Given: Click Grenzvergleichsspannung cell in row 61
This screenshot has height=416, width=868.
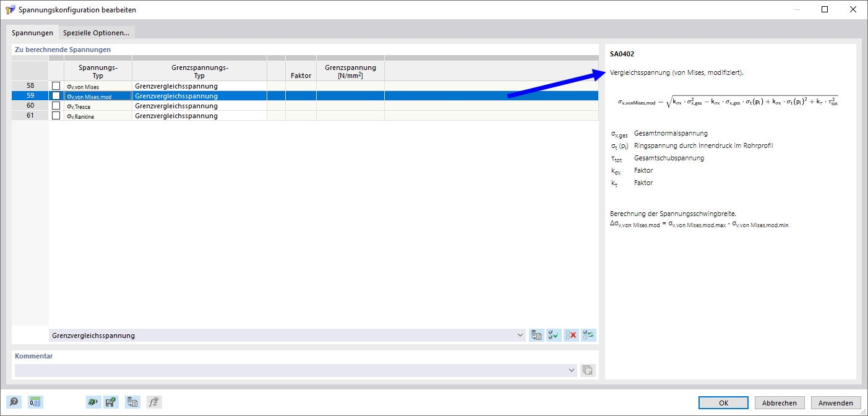Looking at the screenshot, I should [x=199, y=116].
